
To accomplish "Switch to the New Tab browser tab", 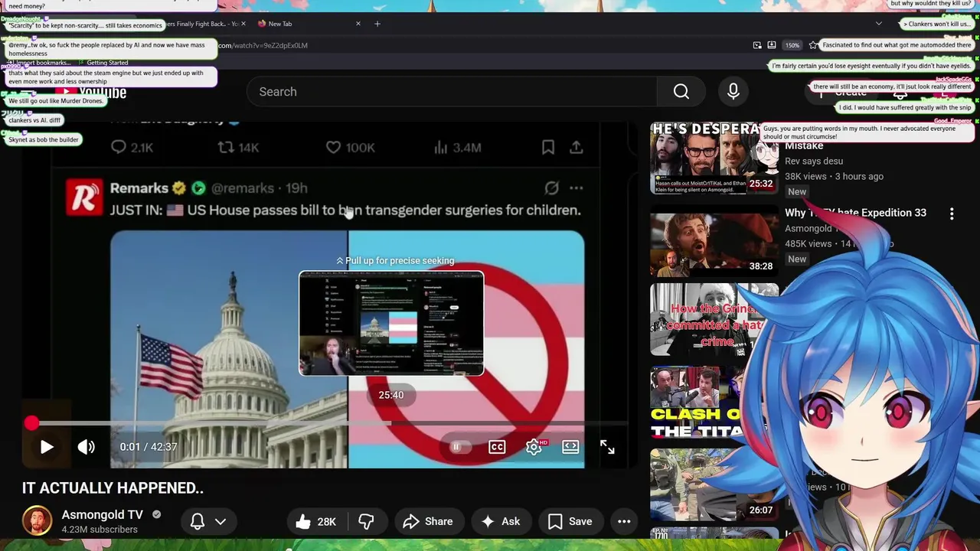I will coord(306,24).
